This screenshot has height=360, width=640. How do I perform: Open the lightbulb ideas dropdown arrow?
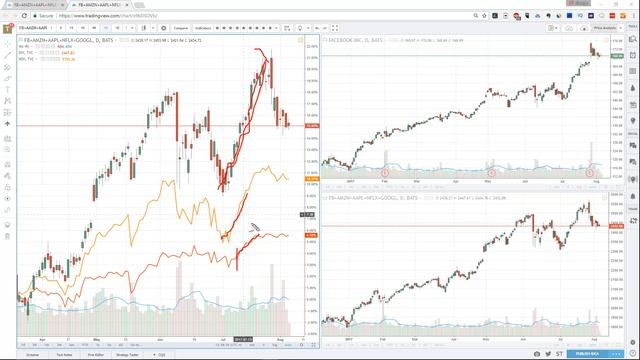tap(308, 28)
